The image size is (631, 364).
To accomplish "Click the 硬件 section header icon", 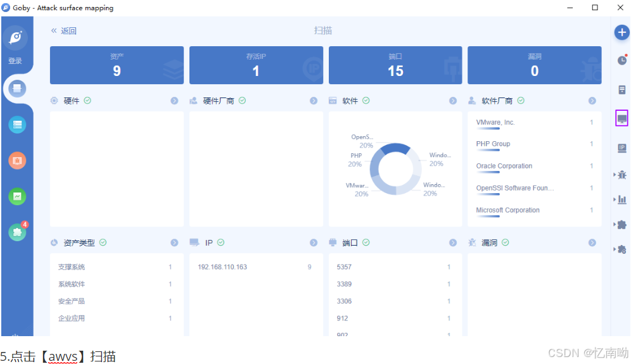I will pyautogui.click(x=54, y=101).
